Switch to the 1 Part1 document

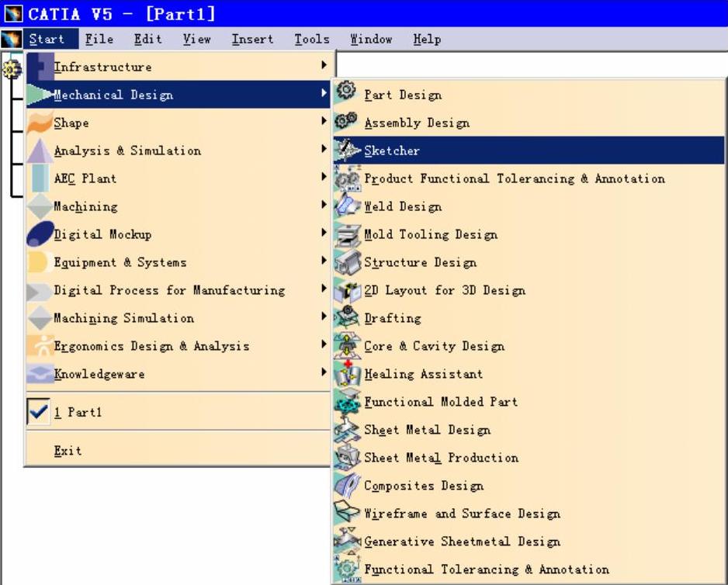178,412
